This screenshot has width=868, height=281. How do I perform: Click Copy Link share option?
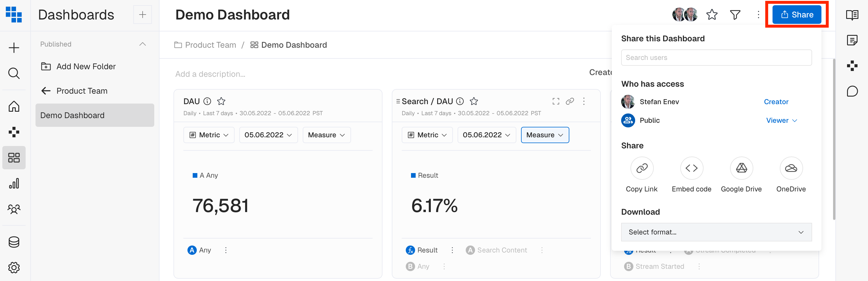click(x=642, y=175)
